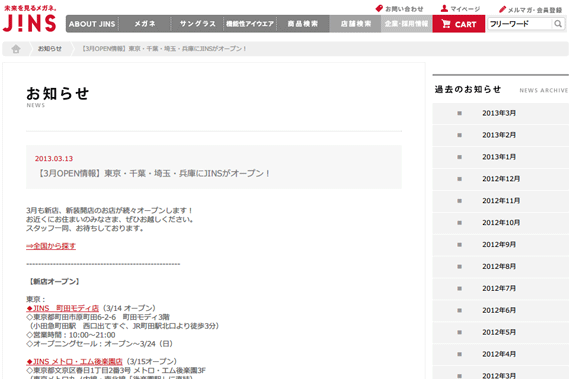Click the JINS logo
The width and height of the screenshot is (570, 379).
29,19
